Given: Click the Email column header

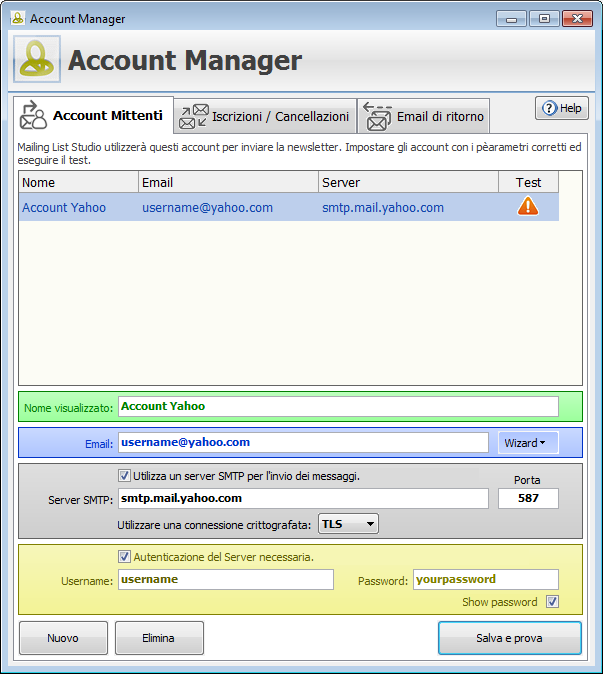Looking at the screenshot, I should tap(228, 182).
